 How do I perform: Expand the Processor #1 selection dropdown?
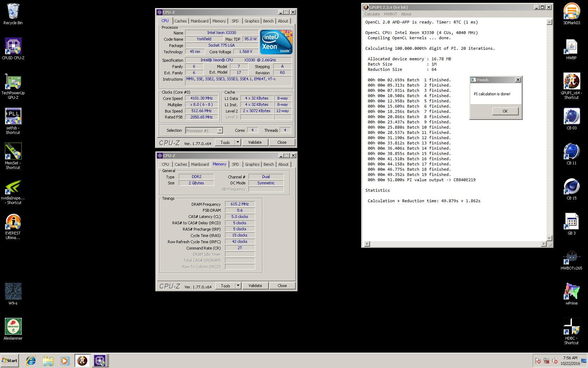point(220,131)
